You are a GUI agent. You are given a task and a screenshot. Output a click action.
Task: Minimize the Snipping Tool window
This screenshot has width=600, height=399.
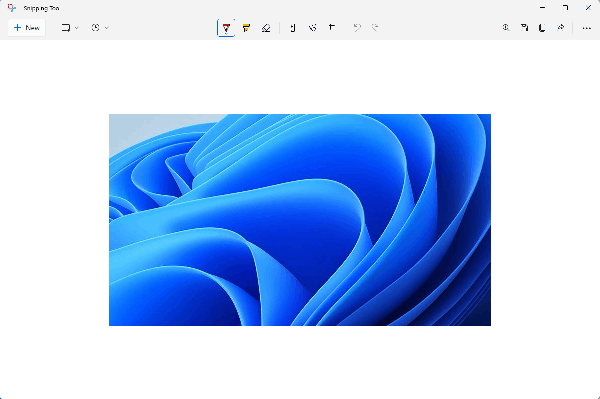[543, 8]
